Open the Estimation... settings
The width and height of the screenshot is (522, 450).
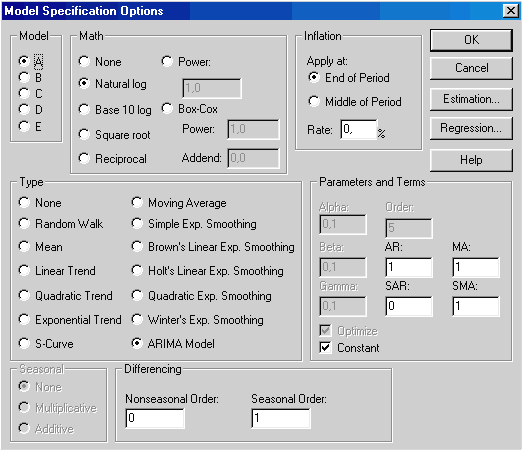pos(471,99)
